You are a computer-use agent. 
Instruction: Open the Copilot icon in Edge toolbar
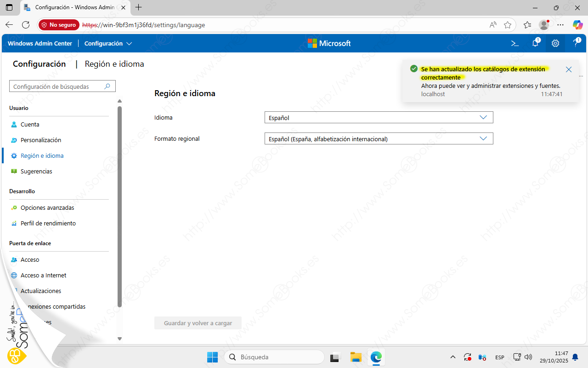(577, 25)
